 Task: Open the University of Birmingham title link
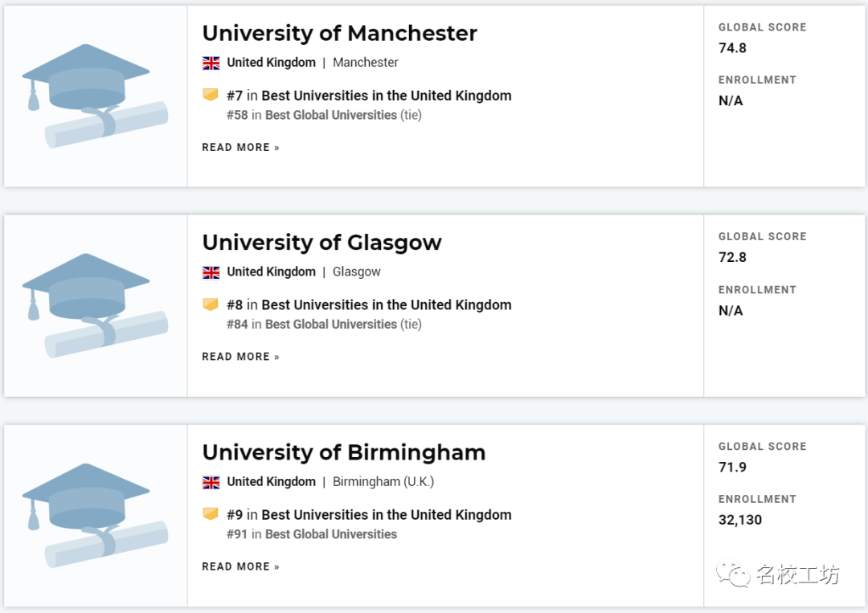(344, 452)
